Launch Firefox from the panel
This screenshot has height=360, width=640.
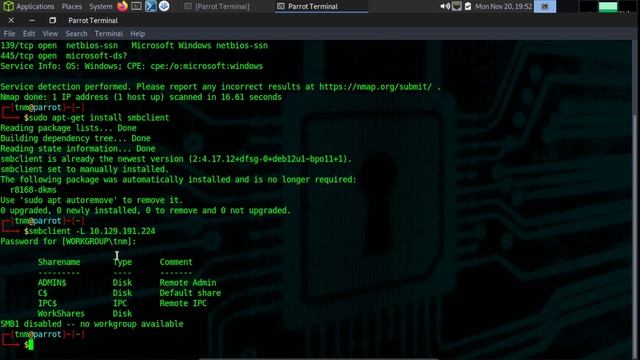122,6
